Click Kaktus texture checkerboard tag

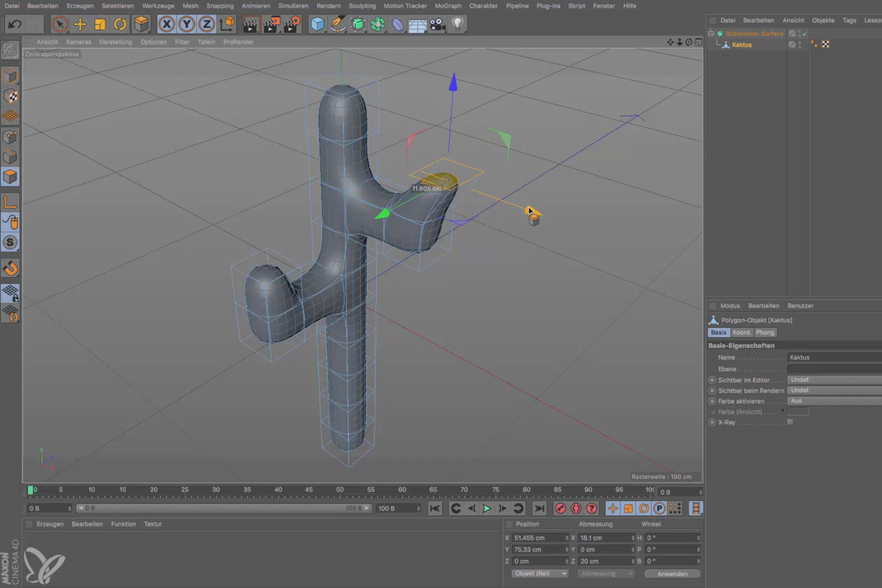point(825,45)
